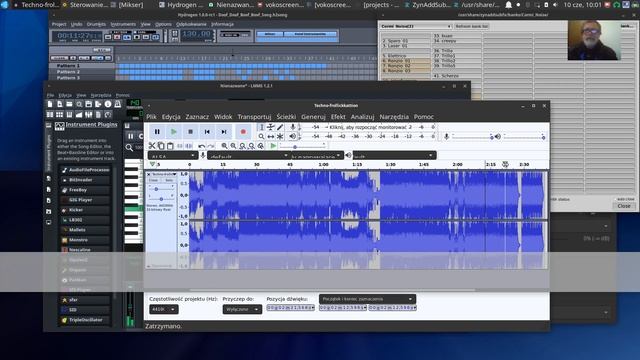
Task: Click the Cut scissors icon in Audacity
Action: pyautogui.click(x=152, y=146)
